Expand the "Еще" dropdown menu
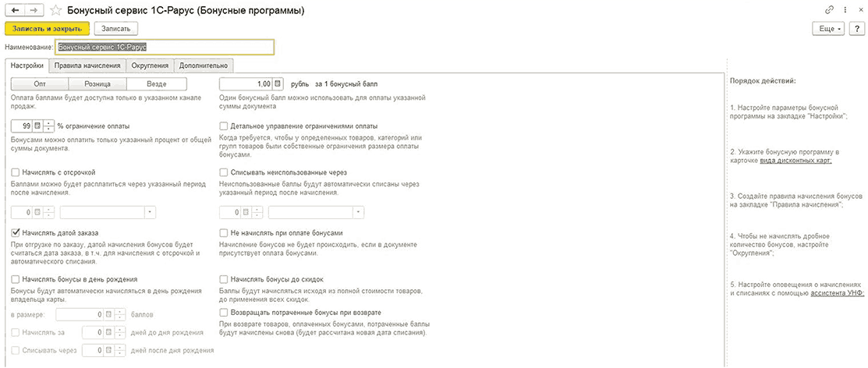868x368 pixels. 829,28
